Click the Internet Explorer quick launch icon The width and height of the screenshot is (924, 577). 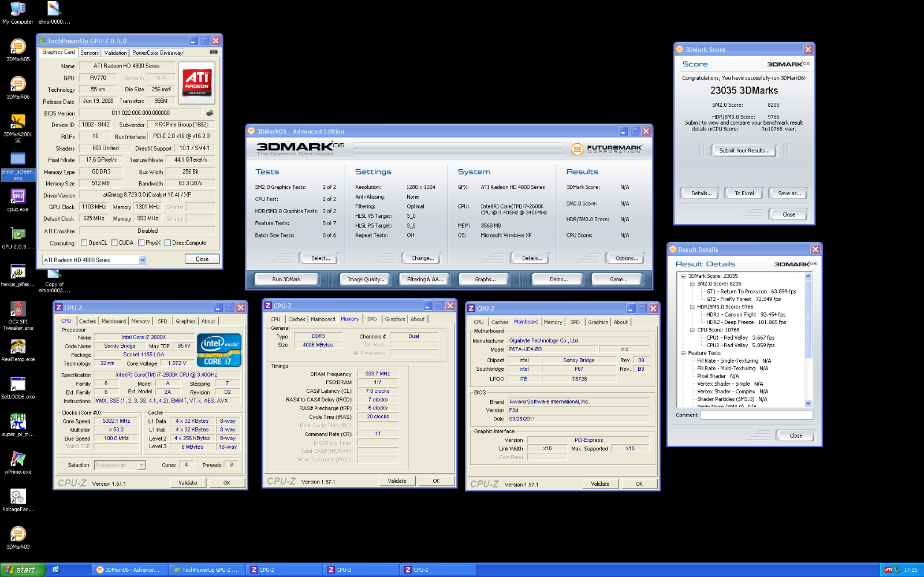point(55,569)
